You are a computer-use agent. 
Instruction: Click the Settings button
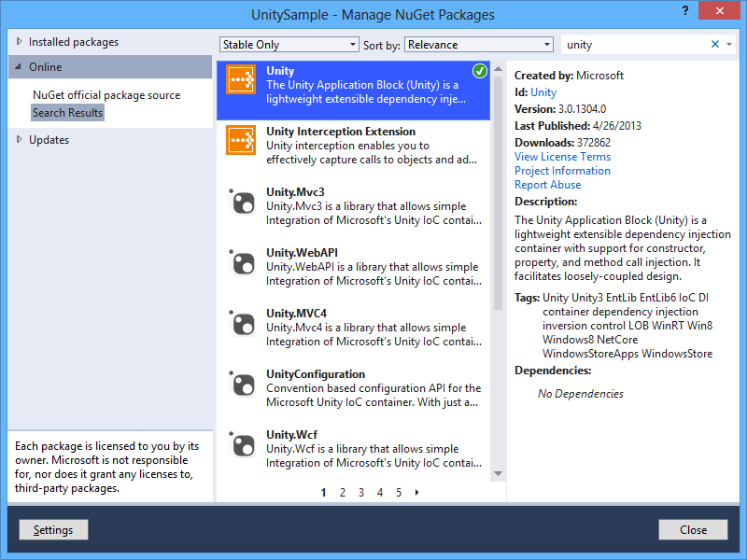point(53,529)
